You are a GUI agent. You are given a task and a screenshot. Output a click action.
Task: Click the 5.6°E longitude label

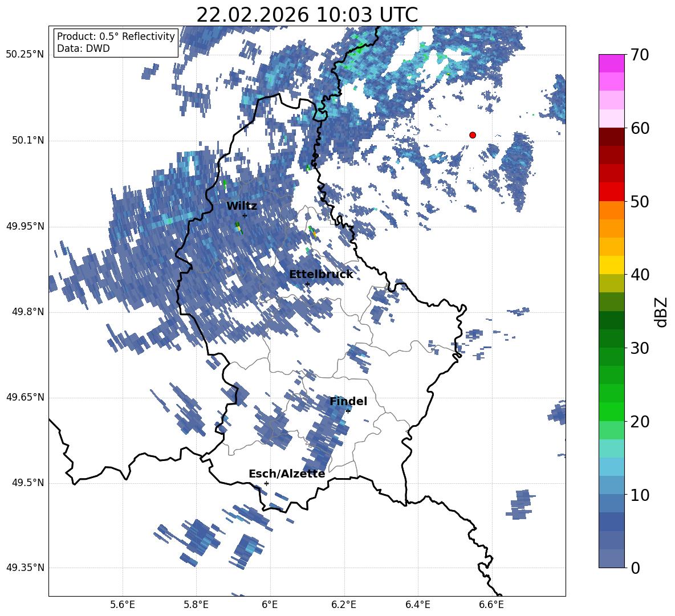click(123, 605)
